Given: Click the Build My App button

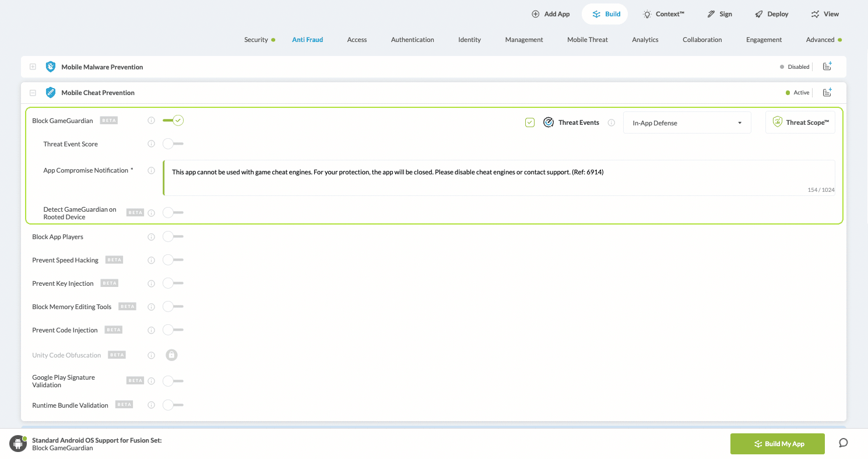Looking at the screenshot, I should (x=777, y=444).
